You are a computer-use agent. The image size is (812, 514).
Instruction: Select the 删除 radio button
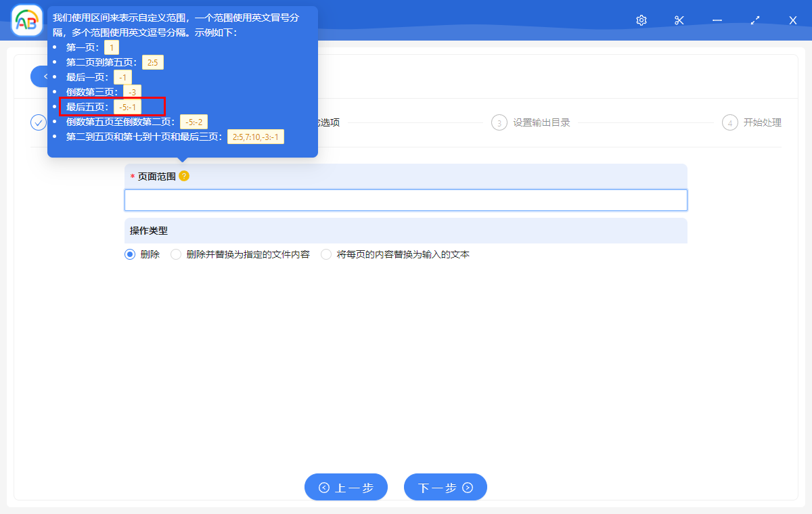coord(129,254)
